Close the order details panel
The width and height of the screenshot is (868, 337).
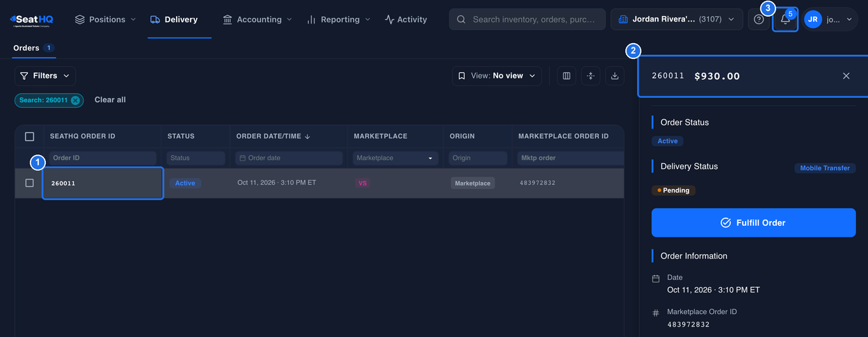tap(846, 76)
